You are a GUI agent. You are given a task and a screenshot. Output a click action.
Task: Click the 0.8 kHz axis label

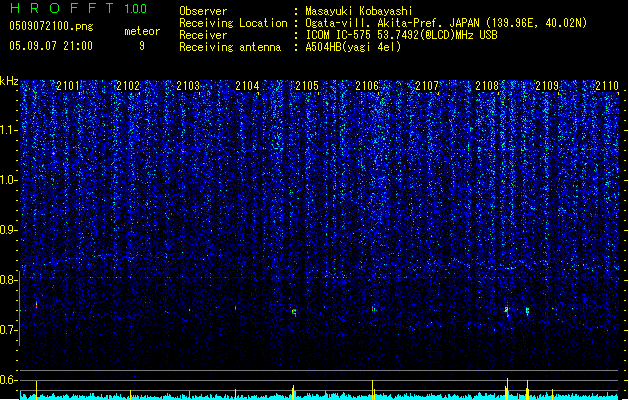(9, 280)
